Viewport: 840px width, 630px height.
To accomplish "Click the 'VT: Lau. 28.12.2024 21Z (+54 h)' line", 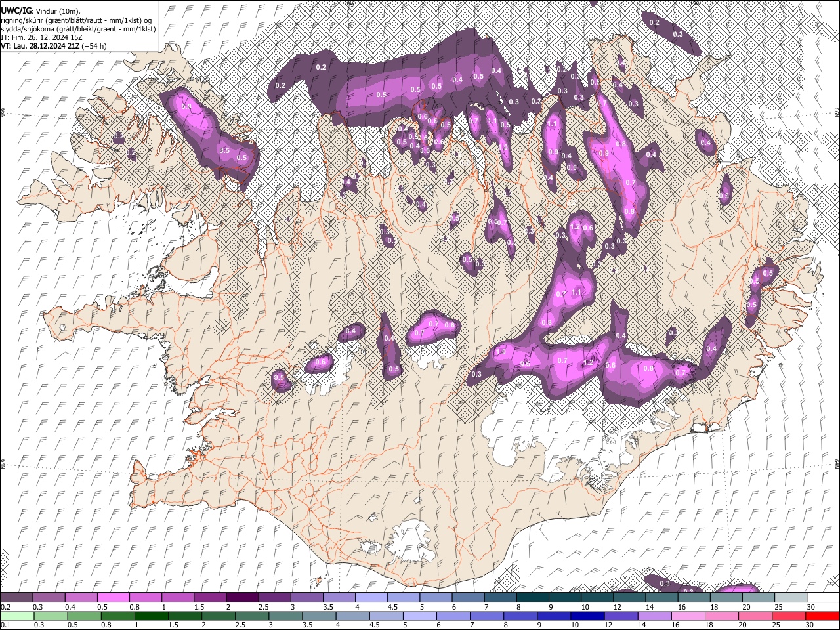I will click(x=54, y=46).
